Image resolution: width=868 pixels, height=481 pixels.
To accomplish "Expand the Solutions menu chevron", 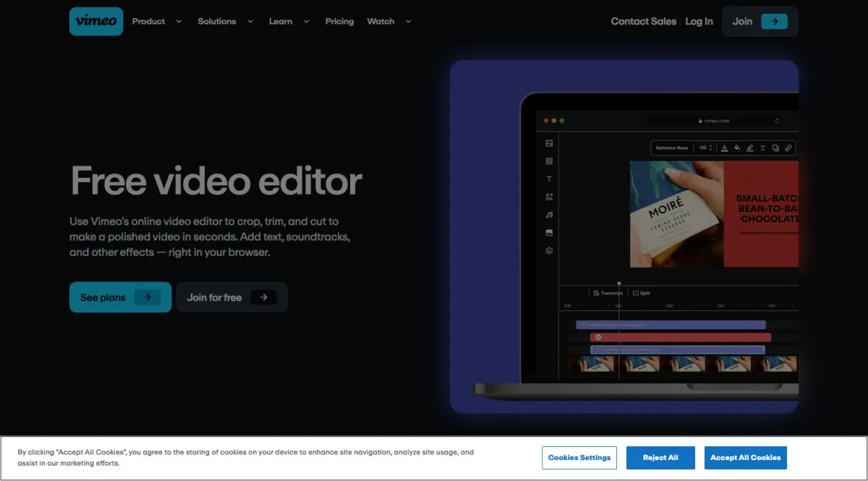I will click(x=250, y=22).
